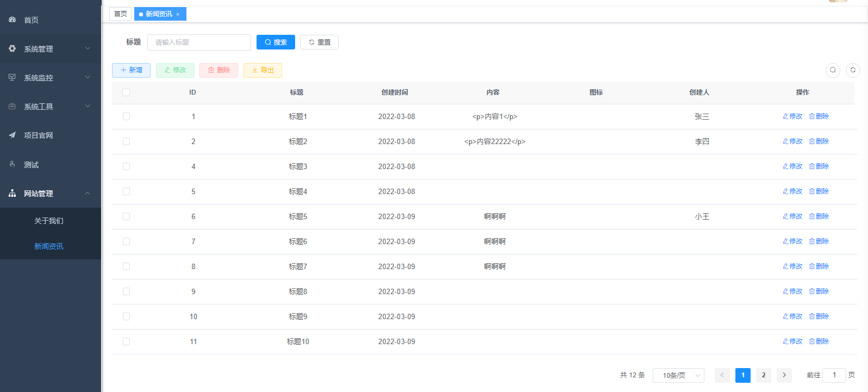The width and height of the screenshot is (868, 392).
Task: Edit row 标题9 via 修改
Action: click(792, 316)
